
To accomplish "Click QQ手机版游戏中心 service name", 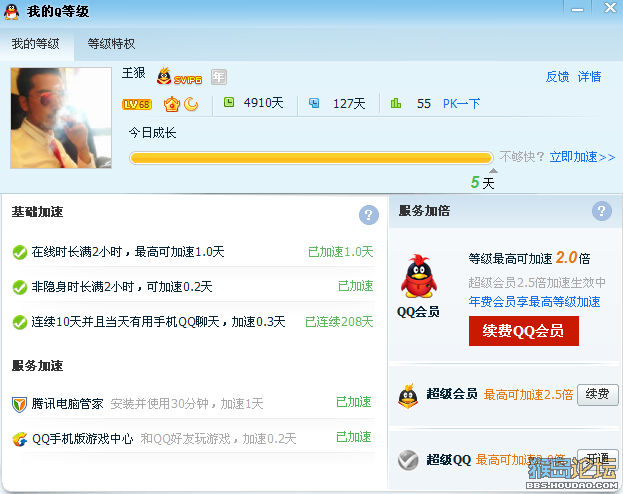I will pos(83,439).
